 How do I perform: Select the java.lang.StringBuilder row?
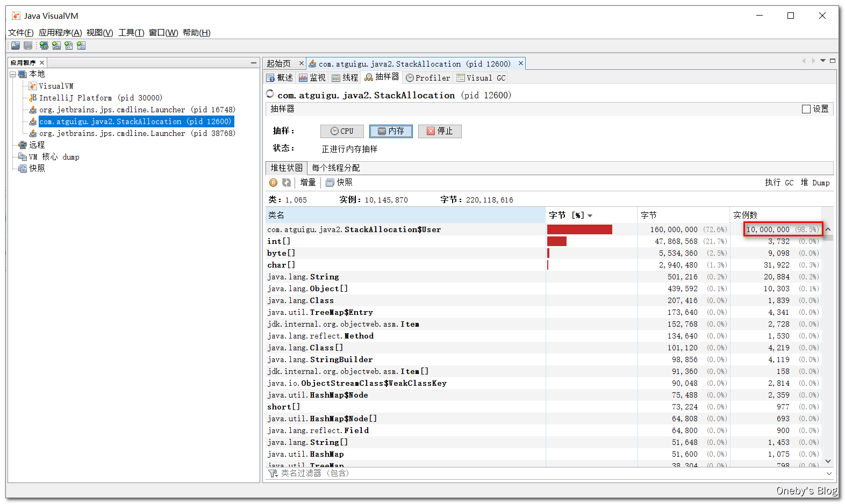[x=544, y=359]
